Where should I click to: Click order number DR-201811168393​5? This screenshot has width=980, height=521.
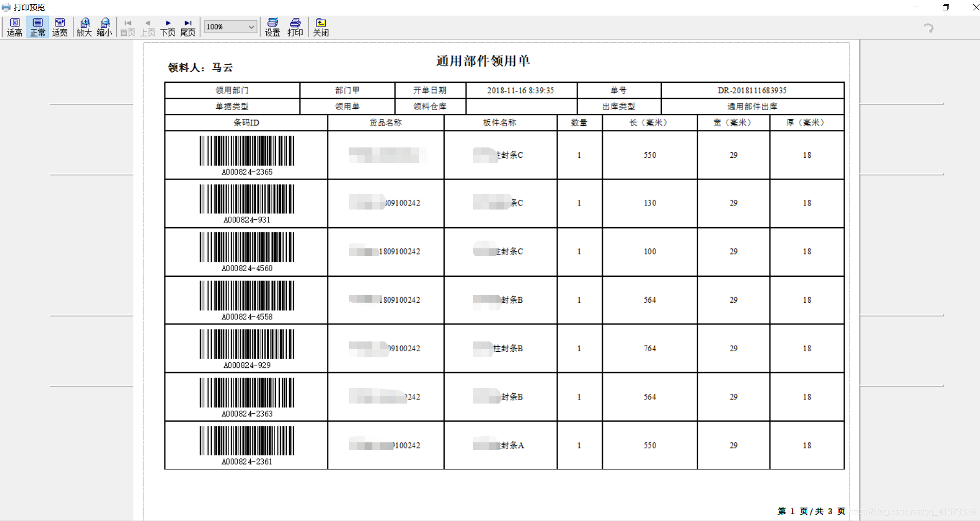point(752,90)
